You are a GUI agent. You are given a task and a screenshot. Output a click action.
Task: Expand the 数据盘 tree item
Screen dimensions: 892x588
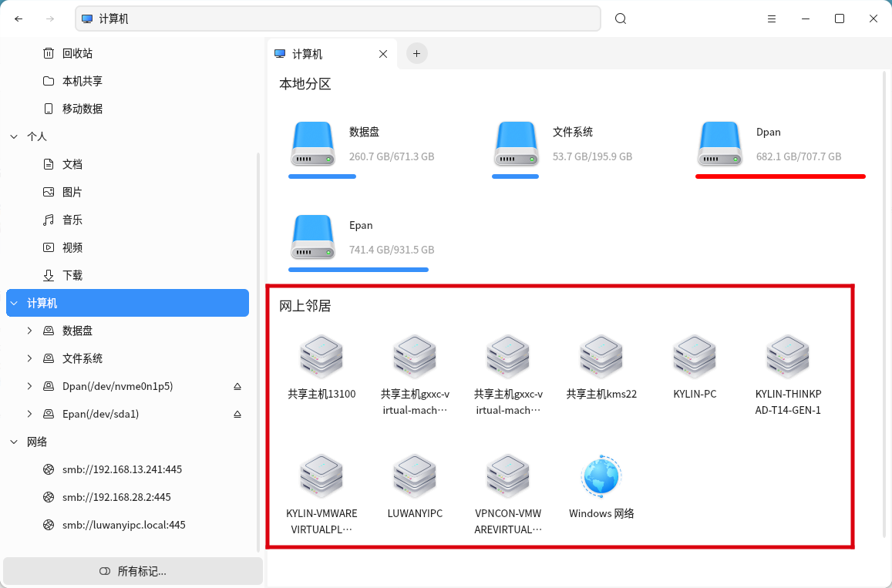pyautogui.click(x=29, y=330)
